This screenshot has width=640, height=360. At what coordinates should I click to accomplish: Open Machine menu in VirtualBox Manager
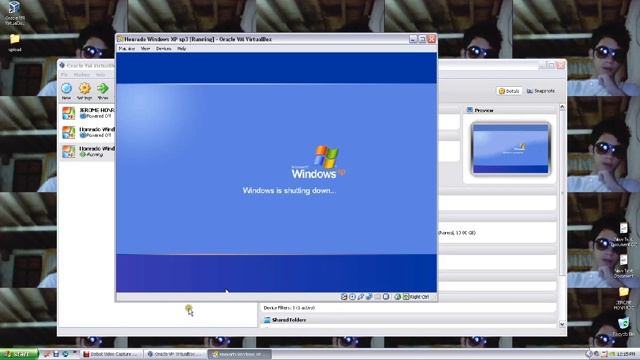[x=82, y=75]
